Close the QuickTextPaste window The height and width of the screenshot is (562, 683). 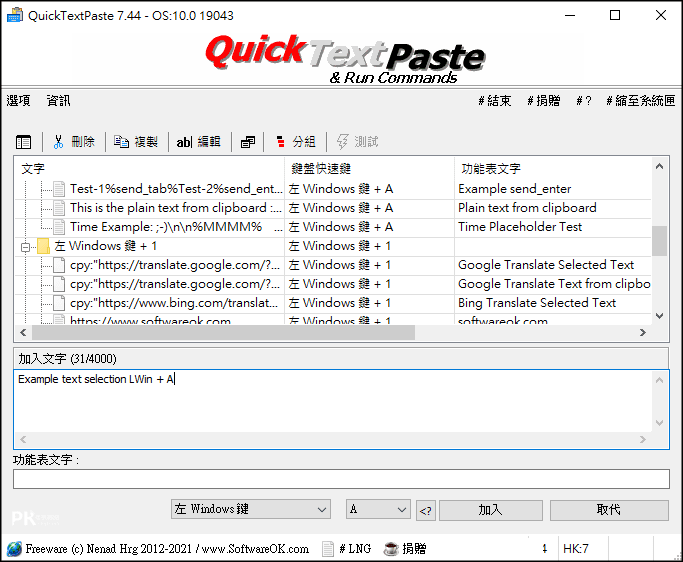coord(661,15)
